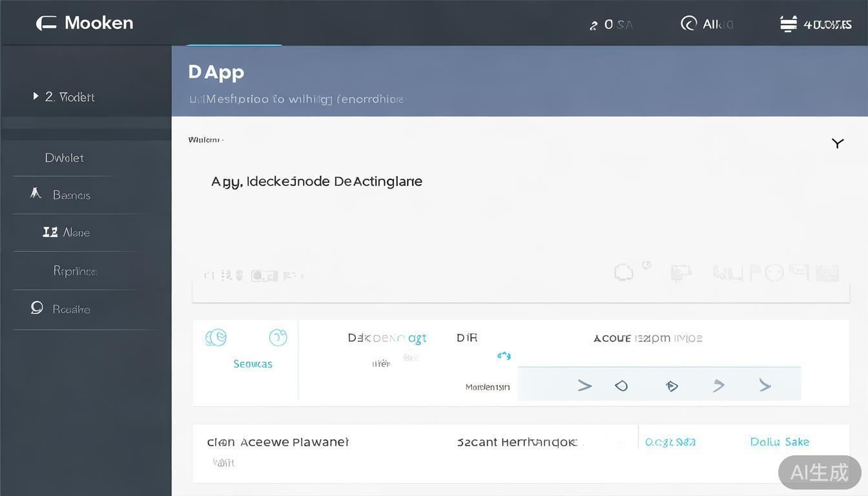Click the last arrow chevron in blue strip
The height and width of the screenshot is (496, 868).
[x=765, y=386]
